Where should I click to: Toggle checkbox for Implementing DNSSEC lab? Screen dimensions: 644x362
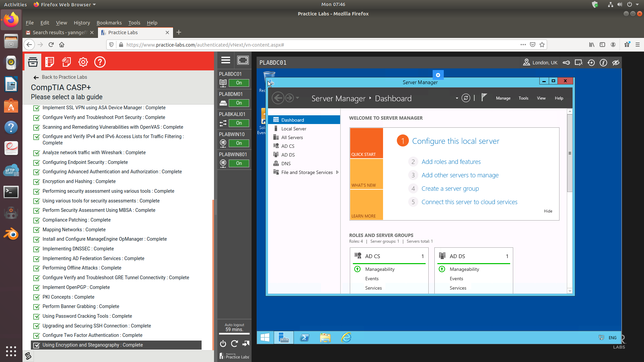37,249
